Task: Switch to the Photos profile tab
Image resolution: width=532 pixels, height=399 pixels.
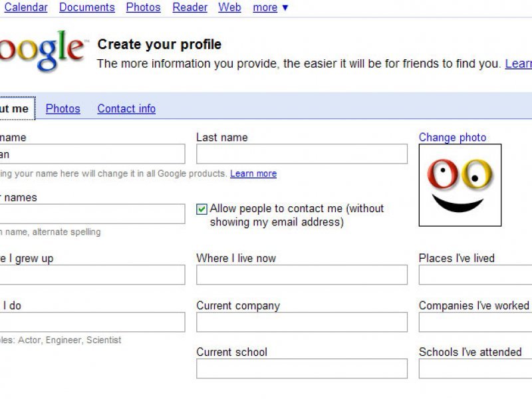Action: pyautogui.click(x=63, y=108)
